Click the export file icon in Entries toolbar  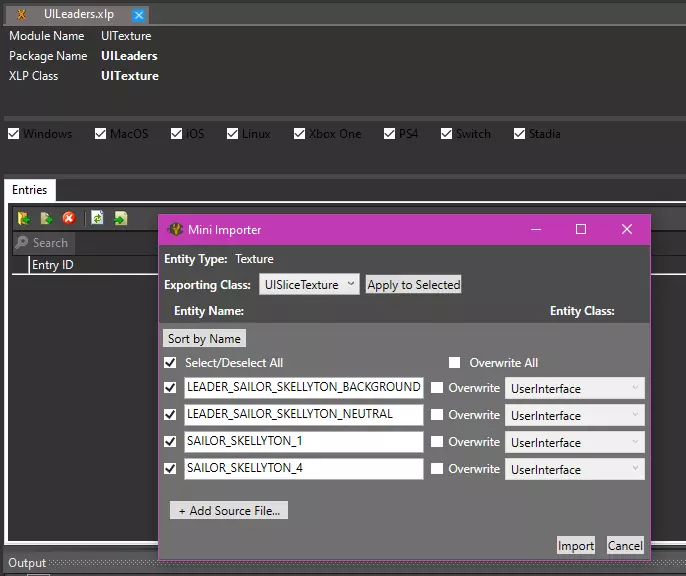120,218
